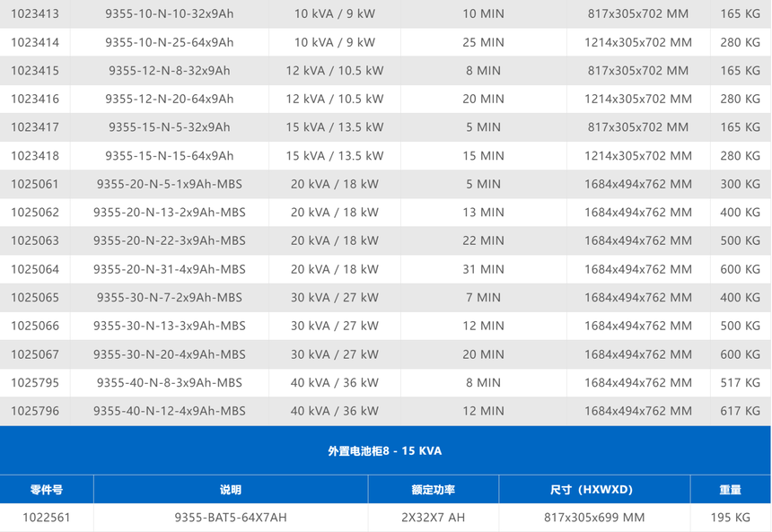This screenshot has width=772, height=532.
Task: Click the 重量 column header
Action: point(731,490)
